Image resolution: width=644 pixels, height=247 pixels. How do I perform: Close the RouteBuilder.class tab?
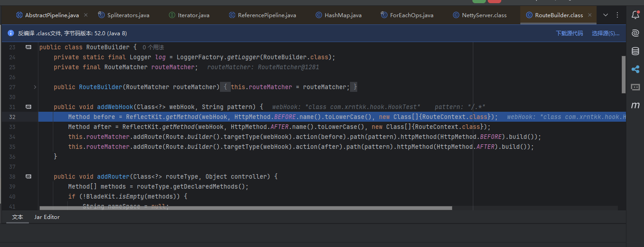590,15
